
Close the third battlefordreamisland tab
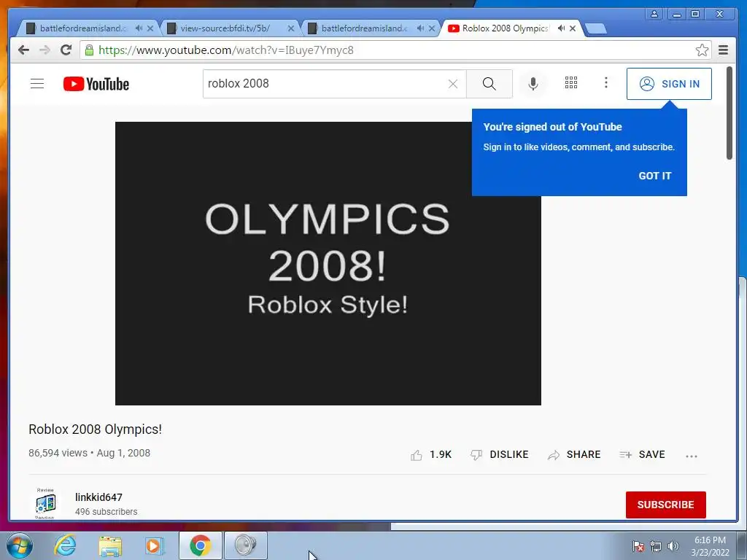[432, 28]
